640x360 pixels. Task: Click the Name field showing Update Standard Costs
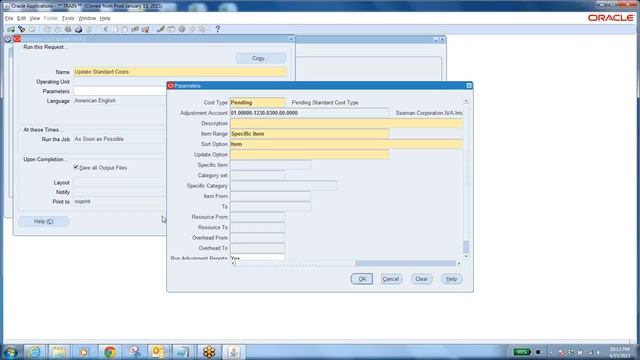pos(180,72)
